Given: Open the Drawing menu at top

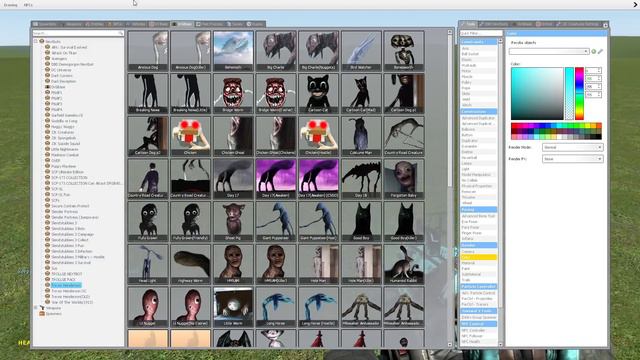Looking at the screenshot, I should click(x=11, y=5).
